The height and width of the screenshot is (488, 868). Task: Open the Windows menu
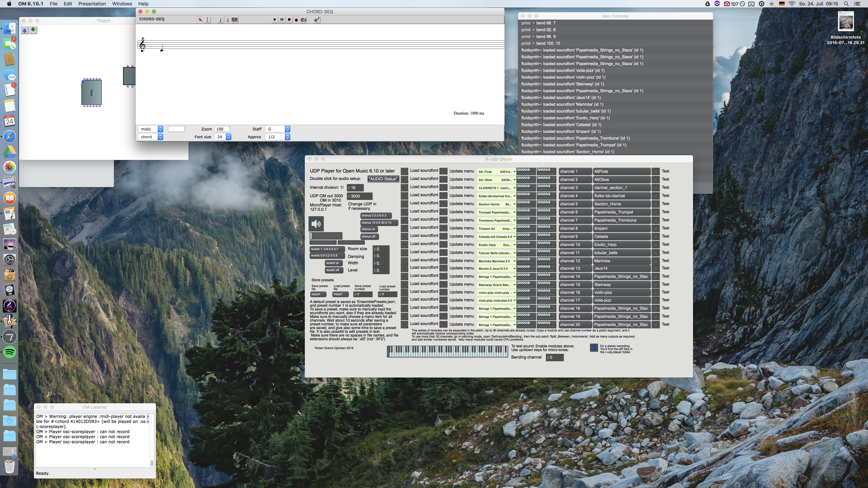[x=122, y=4]
